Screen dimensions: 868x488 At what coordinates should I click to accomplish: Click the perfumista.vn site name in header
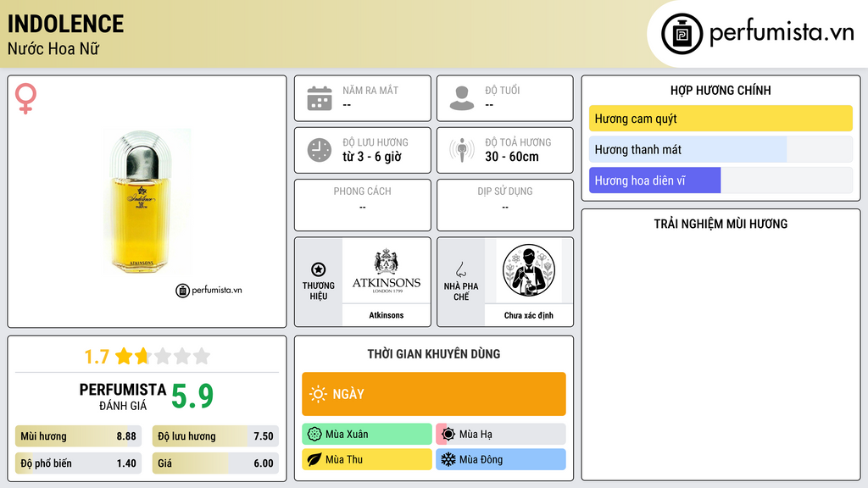782,33
